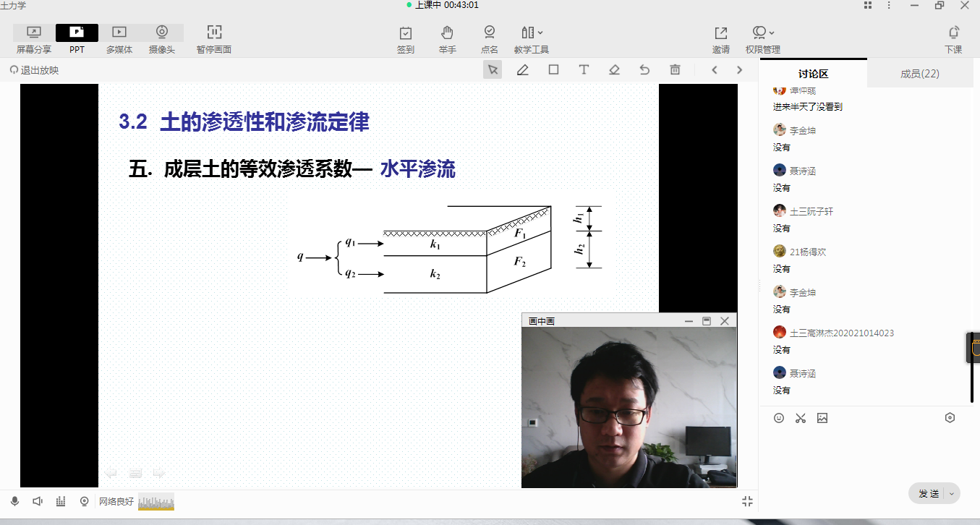Choose the text annotation tool
This screenshot has height=525, width=980.
(x=584, y=70)
